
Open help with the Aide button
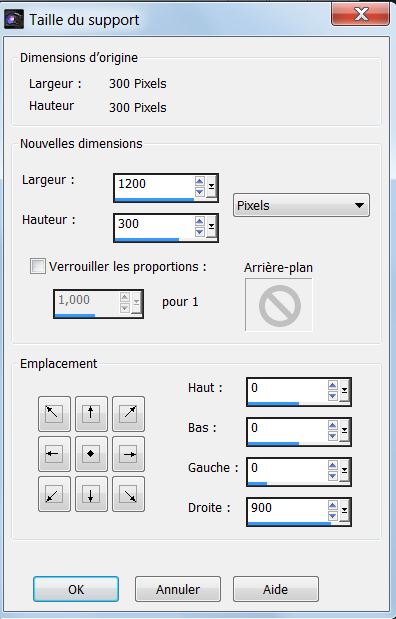276,589
